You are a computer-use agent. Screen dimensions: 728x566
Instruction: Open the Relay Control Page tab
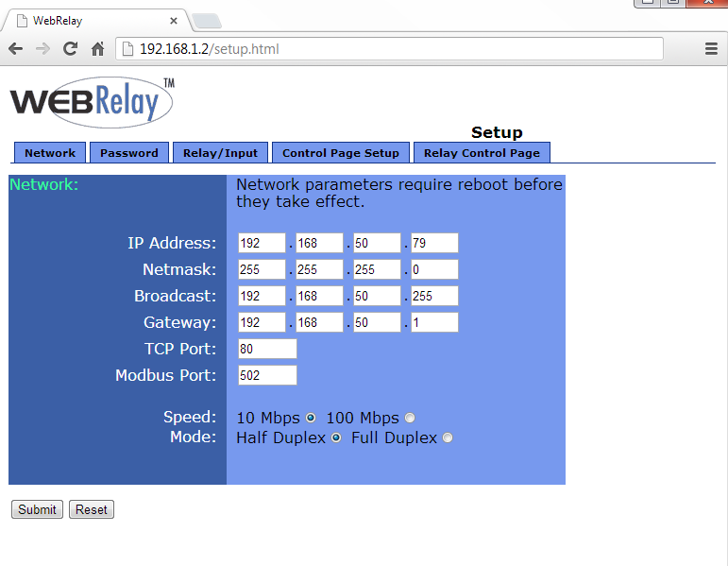pos(482,153)
